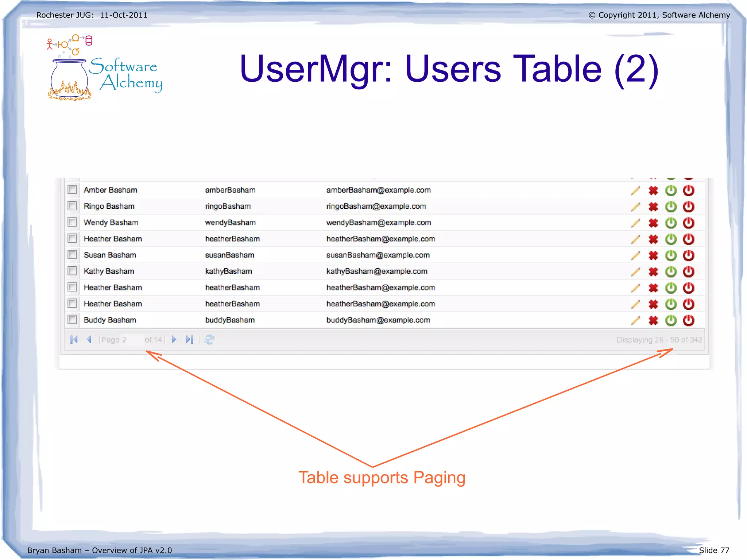The image size is (747, 560).
Task: Click the username 'amberBasham'
Action: point(230,190)
